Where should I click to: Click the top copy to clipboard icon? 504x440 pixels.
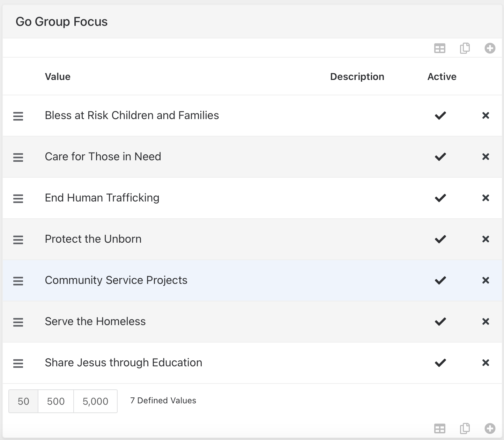(465, 48)
